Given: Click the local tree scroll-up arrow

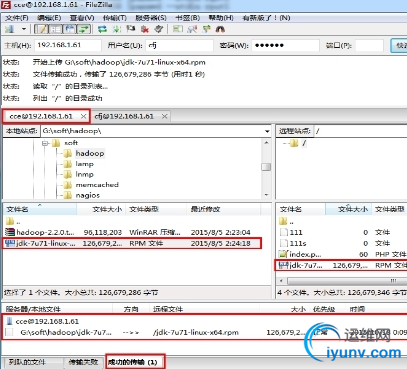Looking at the screenshot, I should pos(266,143).
